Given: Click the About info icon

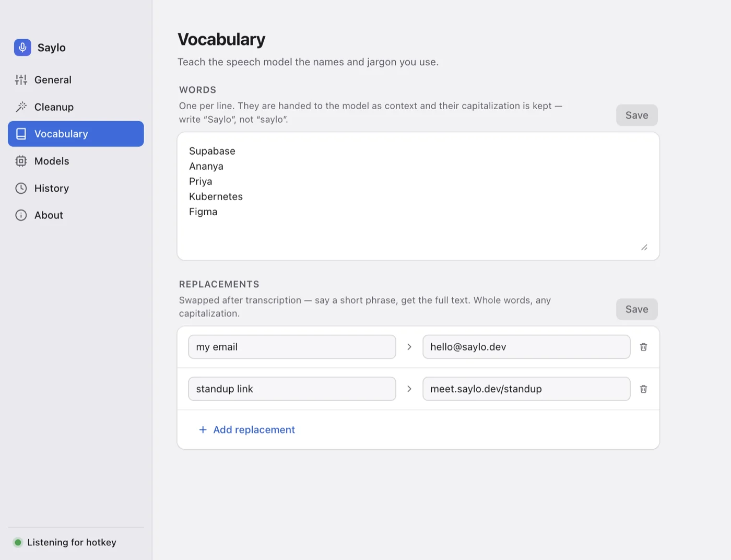Looking at the screenshot, I should pos(21,215).
